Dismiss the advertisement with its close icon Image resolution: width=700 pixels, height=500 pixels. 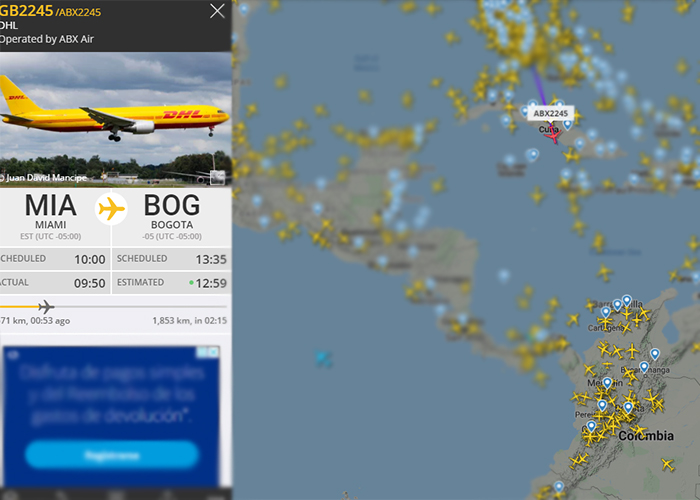[x=214, y=352]
